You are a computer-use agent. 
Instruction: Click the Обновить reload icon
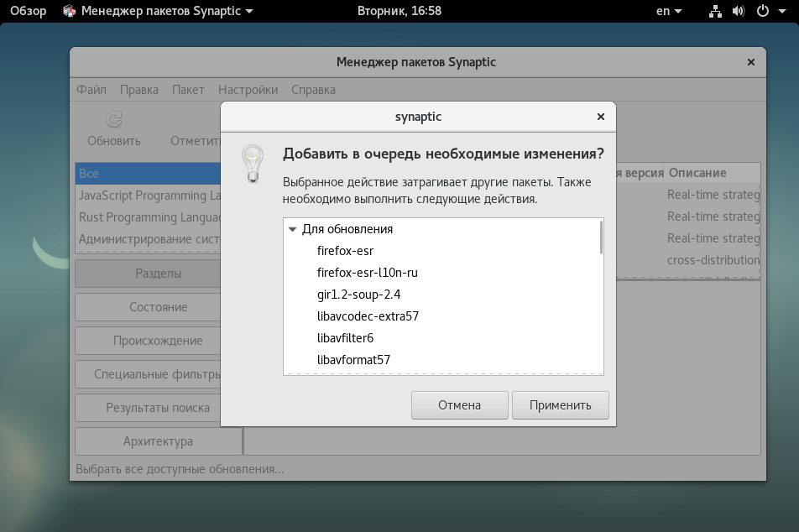tap(113, 119)
